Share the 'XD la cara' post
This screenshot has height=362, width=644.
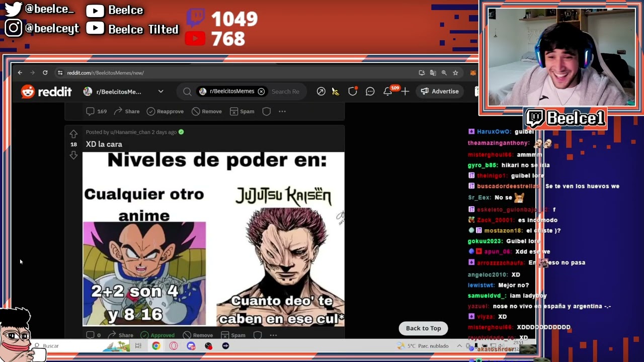120,335
